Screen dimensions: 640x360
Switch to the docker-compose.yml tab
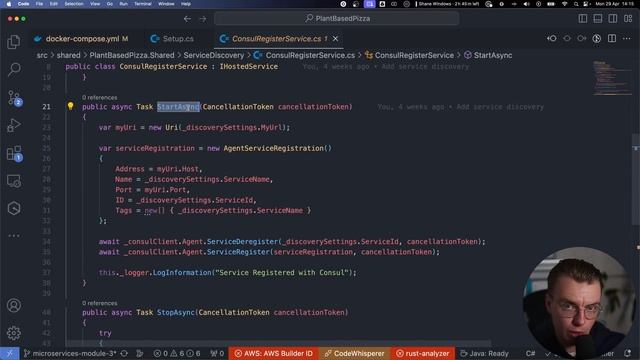pyautogui.click(x=81, y=39)
